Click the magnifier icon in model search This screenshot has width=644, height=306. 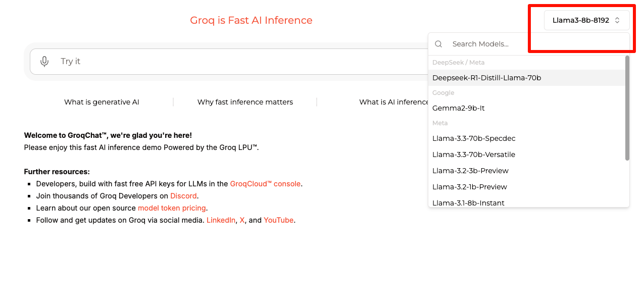click(x=438, y=44)
